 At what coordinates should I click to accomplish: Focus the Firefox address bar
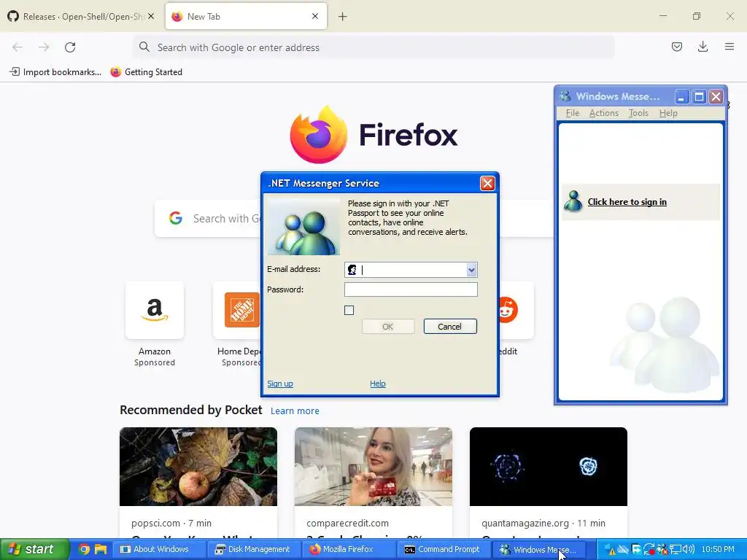coord(373,47)
